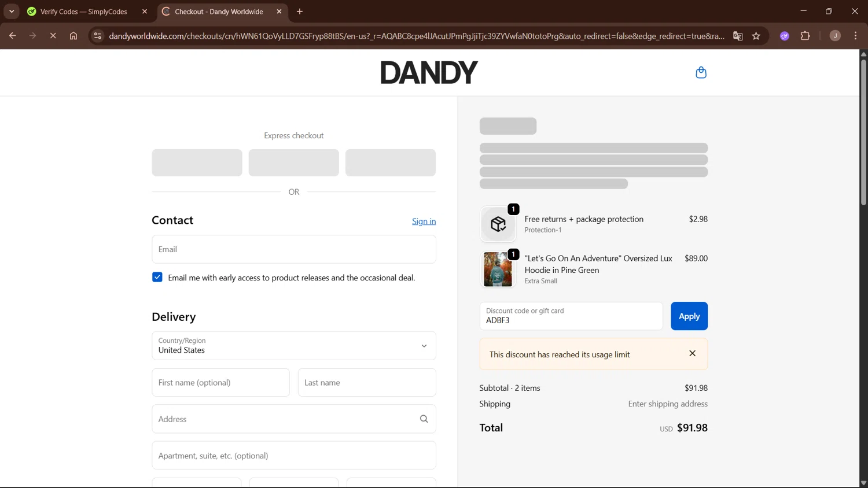
Task: Focus the Address input field
Action: point(294,419)
